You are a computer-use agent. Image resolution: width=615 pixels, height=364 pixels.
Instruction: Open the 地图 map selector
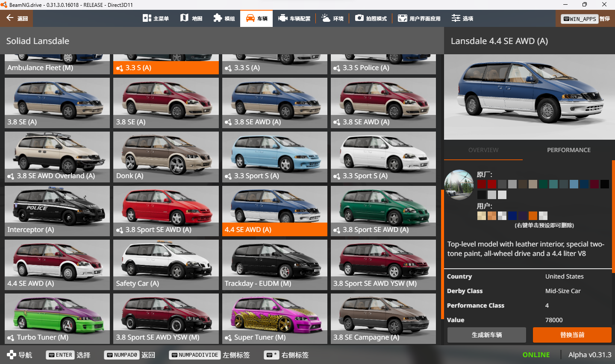(x=191, y=18)
